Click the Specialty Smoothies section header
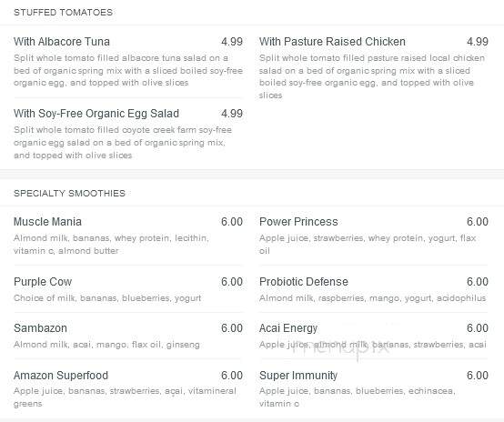 point(69,194)
